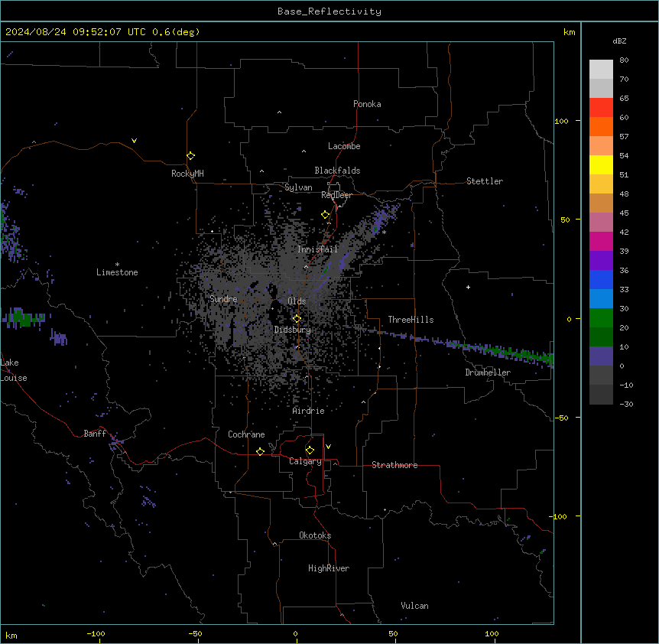Select the yellow diamond between Olds and Didsbury
The width and height of the screenshot is (659, 644).
[x=297, y=319]
